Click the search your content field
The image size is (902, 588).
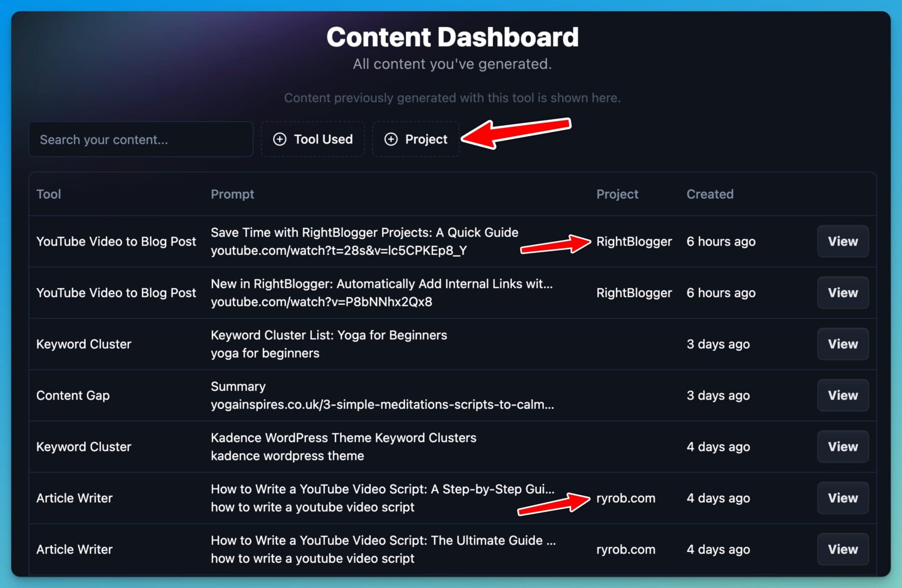point(140,140)
